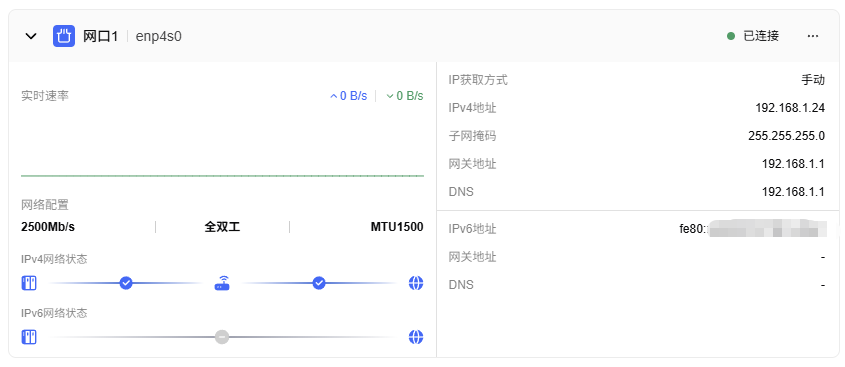The image size is (845, 367).
Task: Click the IPv4 status device icon
Action: pos(29,283)
